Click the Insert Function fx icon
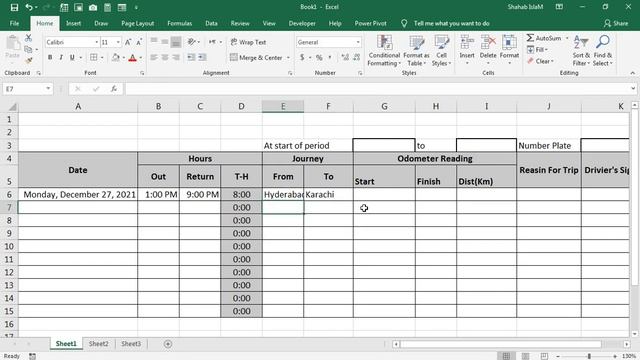The width and height of the screenshot is (640, 360). 114,89
